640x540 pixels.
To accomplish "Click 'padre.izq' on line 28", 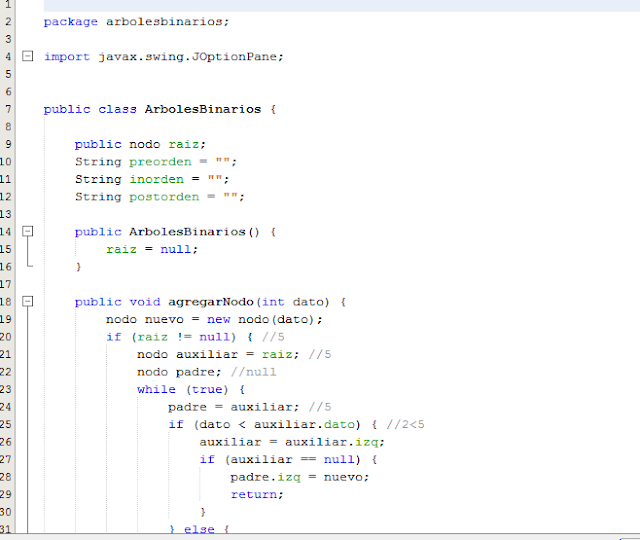I will click(265, 477).
